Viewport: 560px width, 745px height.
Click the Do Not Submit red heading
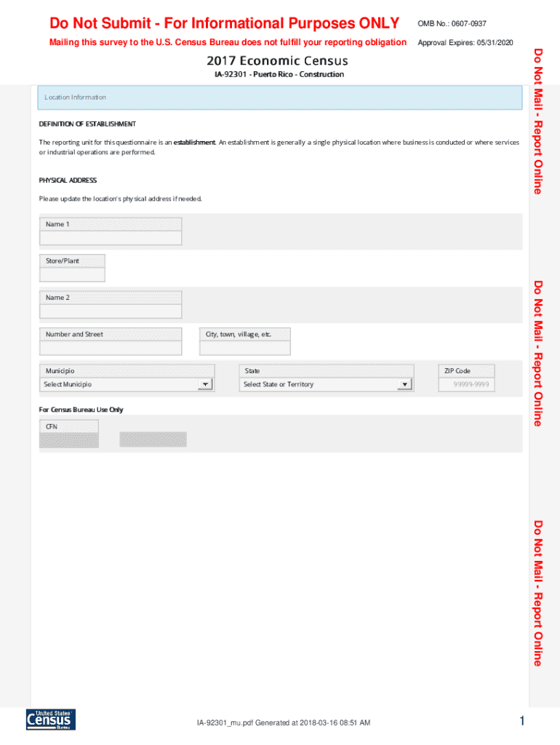click(224, 24)
